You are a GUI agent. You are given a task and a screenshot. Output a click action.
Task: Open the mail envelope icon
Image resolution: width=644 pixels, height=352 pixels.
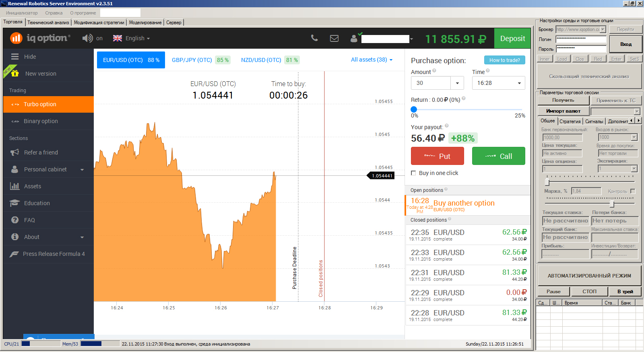[x=334, y=38]
